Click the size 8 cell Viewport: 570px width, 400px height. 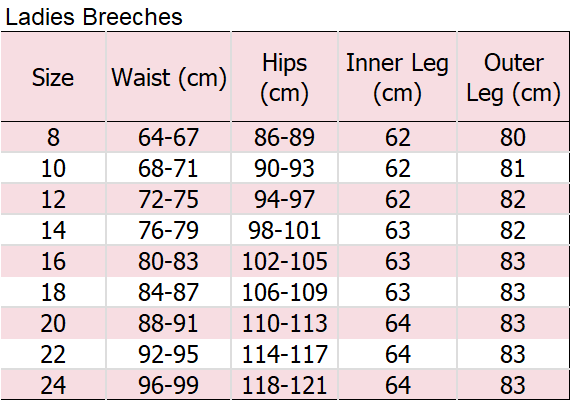53,137
